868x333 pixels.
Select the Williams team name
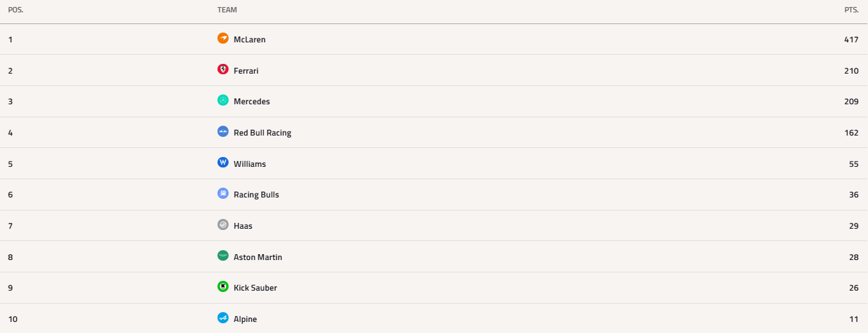(x=250, y=164)
